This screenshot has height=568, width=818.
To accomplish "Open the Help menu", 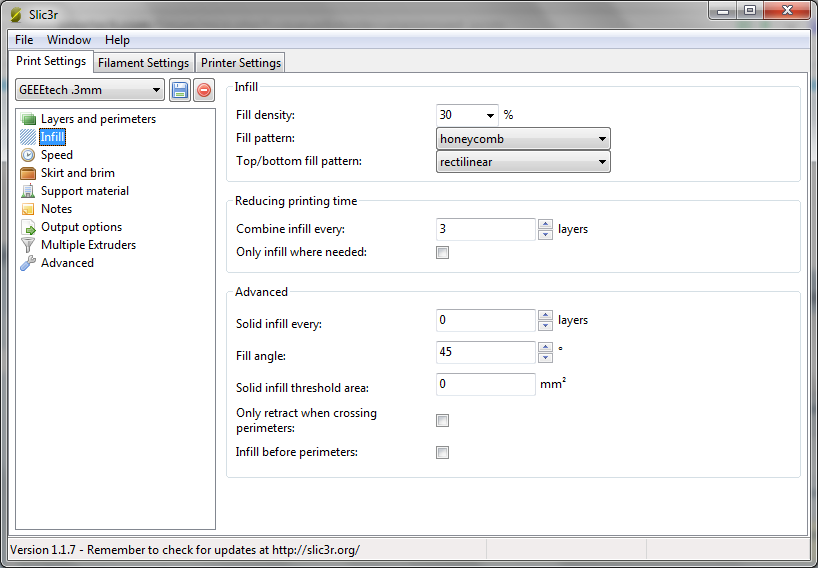I will (117, 40).
